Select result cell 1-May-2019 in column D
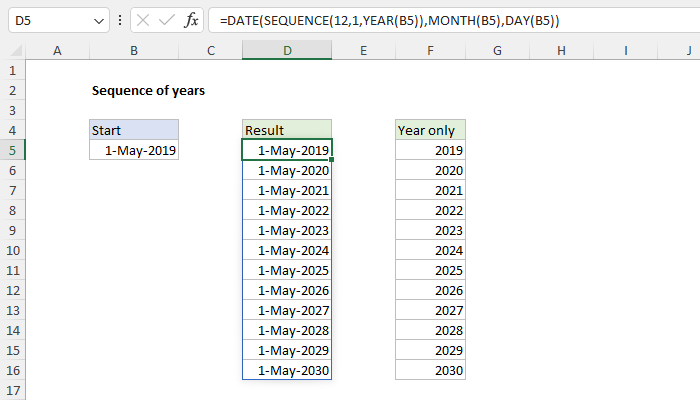The image size is (700, 400). pos(287,150)
